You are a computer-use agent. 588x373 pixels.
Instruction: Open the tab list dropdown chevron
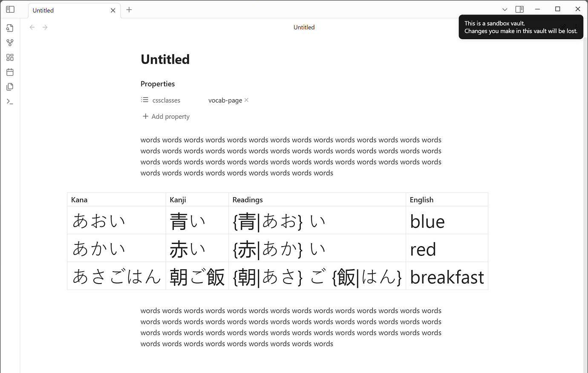(505, 9)
